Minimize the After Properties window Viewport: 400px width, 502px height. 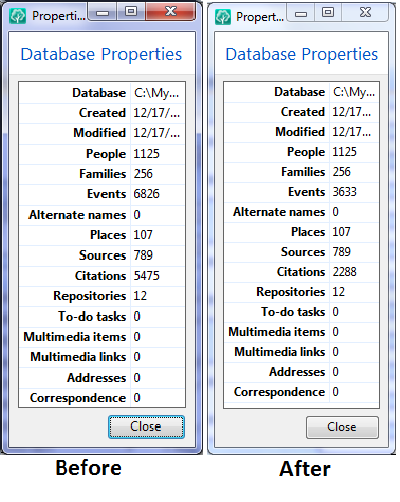coord(301,13)
